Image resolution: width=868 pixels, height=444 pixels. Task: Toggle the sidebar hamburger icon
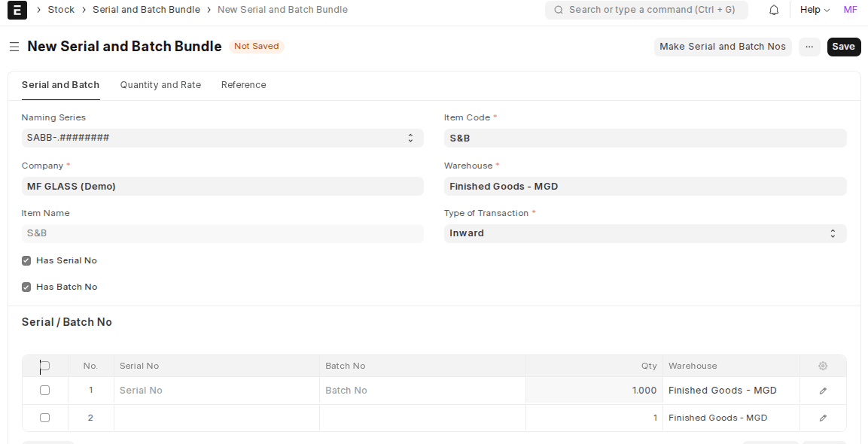click(14, 47)
